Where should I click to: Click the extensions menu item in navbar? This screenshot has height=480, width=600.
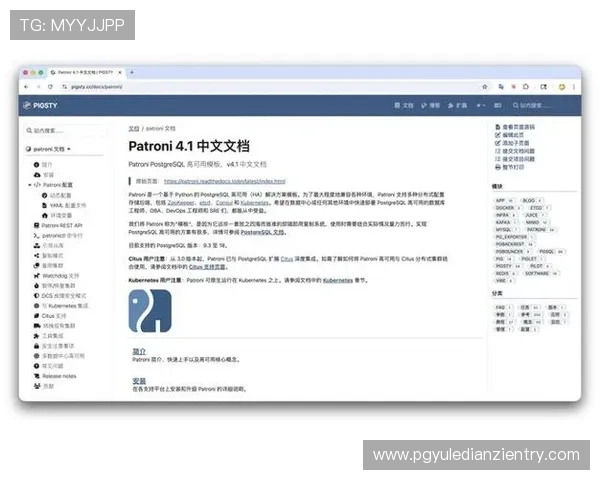coord(457,105)
